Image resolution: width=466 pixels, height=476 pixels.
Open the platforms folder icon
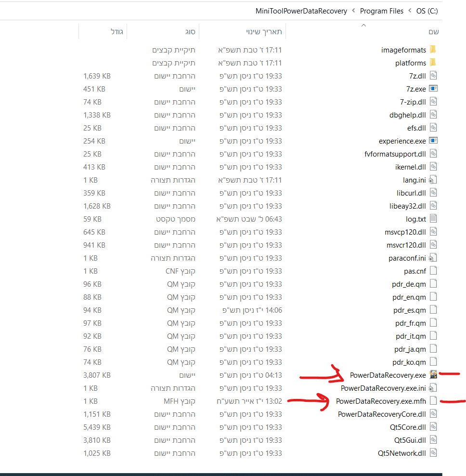[433, 63]
